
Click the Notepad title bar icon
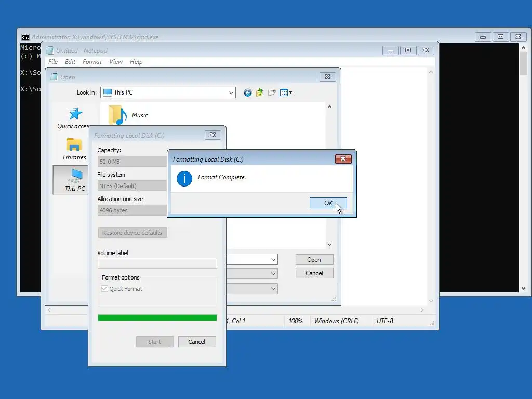(x=50, y=50)
